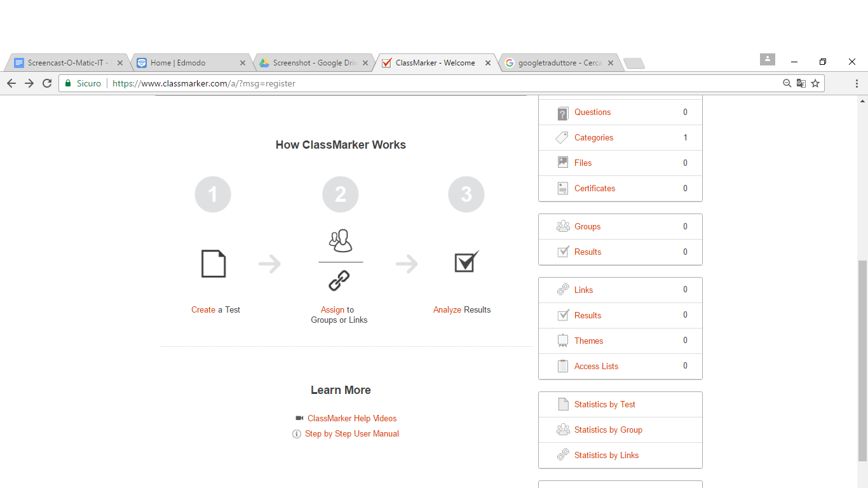The height and width of the screenshot is (488, 868).
Task: Click the info icon beside User Manual
Action: [297, 434]
